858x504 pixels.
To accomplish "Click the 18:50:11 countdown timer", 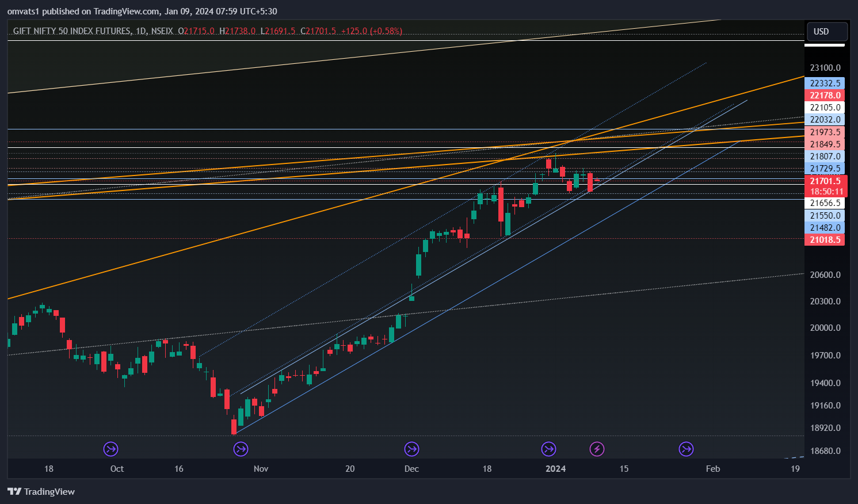I will coord(826,192).
